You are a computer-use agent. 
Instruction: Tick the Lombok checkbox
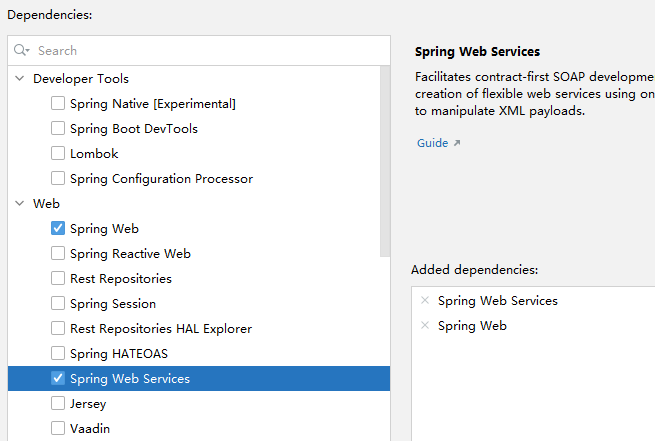(x=58, y=153)
